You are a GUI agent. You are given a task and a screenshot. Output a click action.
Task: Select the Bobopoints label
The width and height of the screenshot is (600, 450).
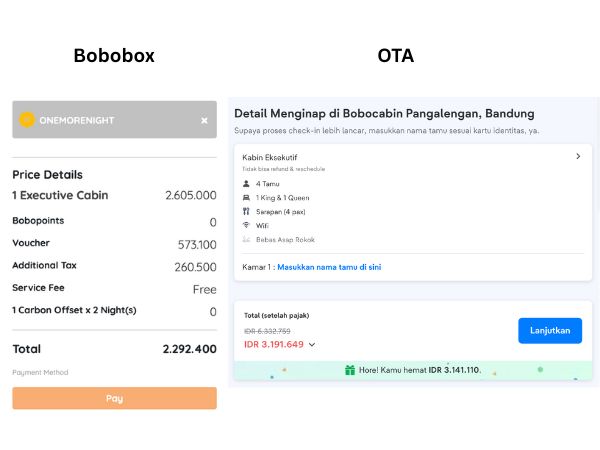pos(38,220)
